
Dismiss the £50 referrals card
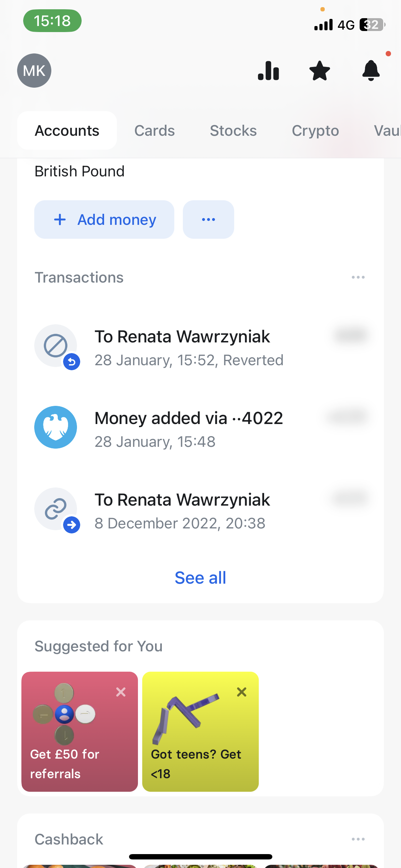(x=121, y=692)
